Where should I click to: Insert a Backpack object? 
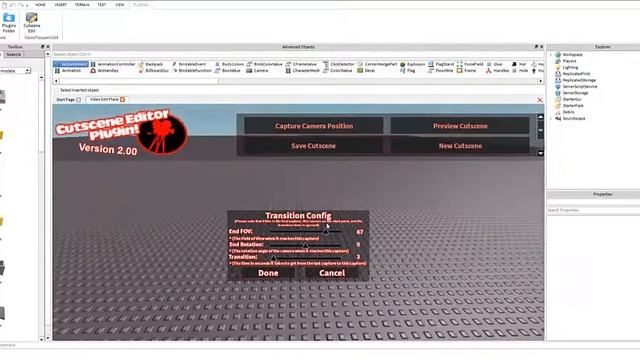[x=151, y=64]
